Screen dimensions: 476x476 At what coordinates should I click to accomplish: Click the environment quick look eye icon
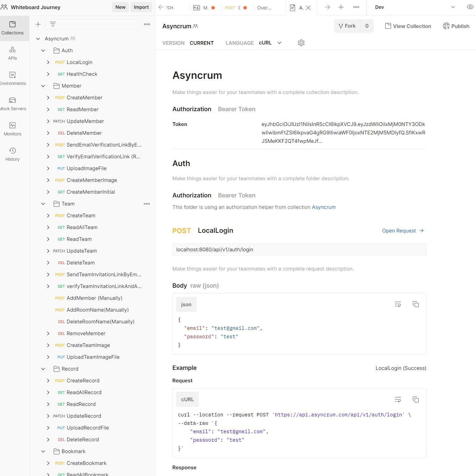pos(470,7)
